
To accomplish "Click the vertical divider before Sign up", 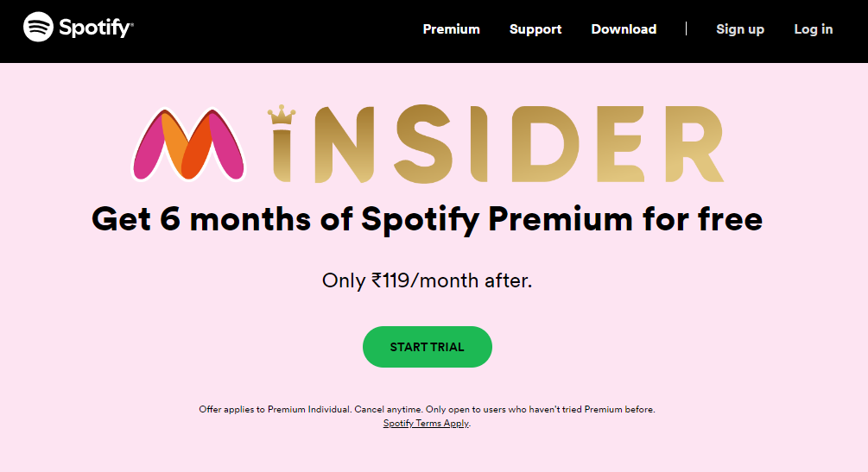I will coord(686,28).
